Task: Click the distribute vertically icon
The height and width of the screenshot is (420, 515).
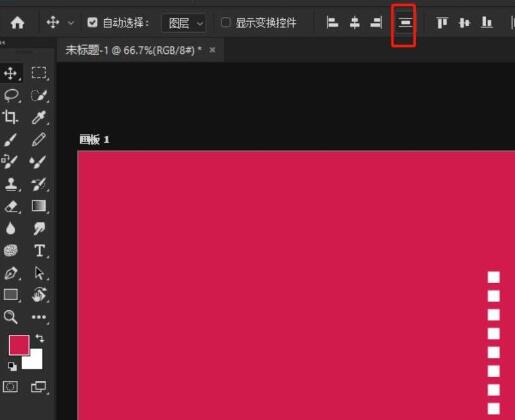Action: (405, 23)
